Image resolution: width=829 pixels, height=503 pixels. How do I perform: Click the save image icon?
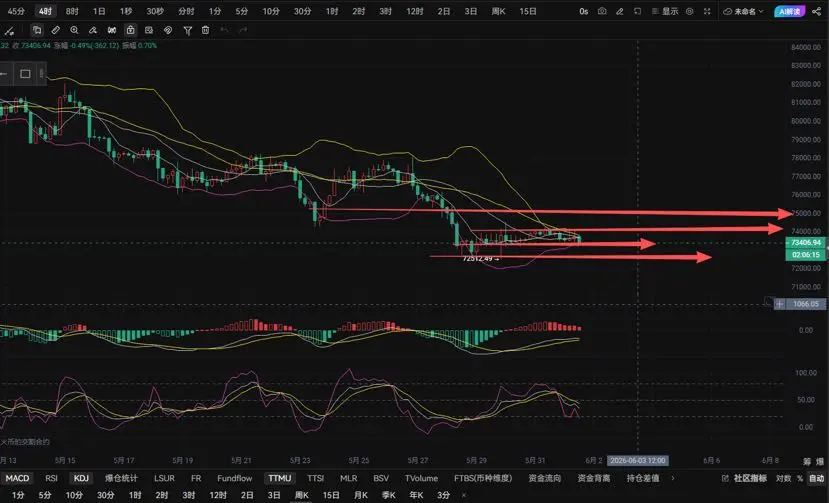[x=149, y=30]
